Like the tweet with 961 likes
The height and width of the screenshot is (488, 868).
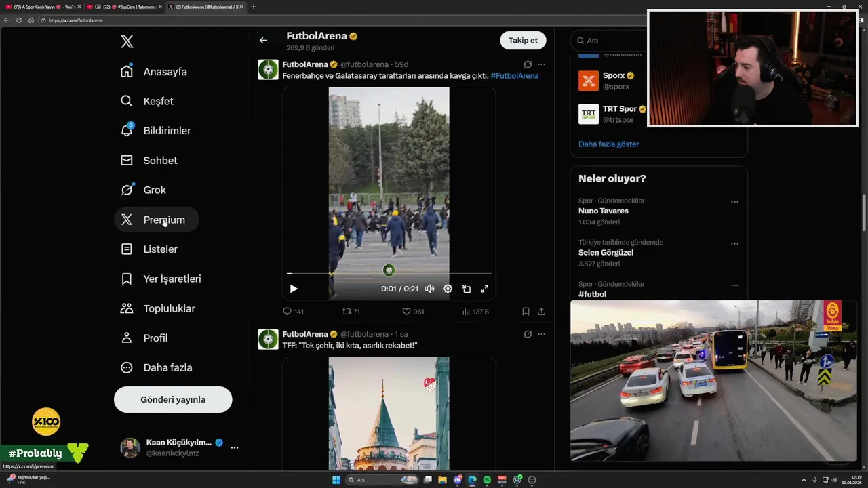coord(413,312)
